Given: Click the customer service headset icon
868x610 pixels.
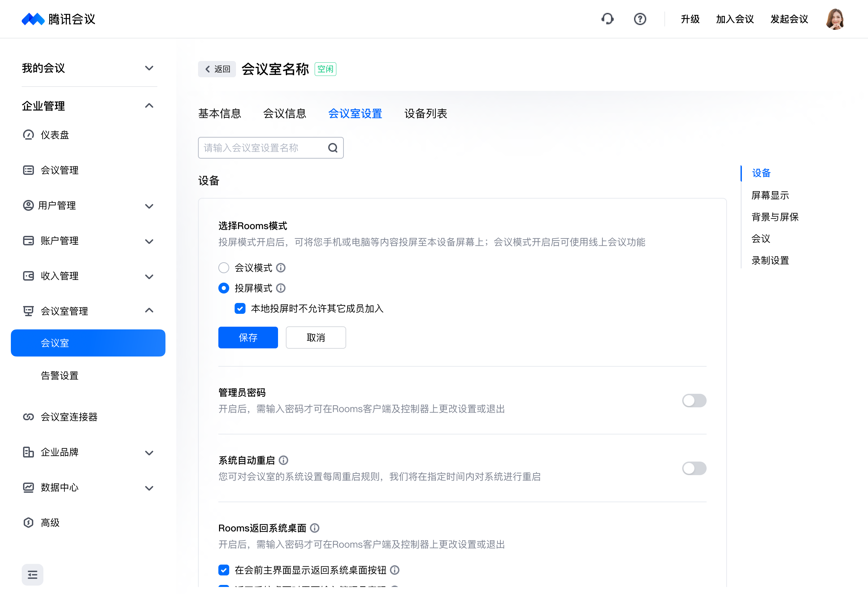Looking at the screenshot, I should pos(607,19).
